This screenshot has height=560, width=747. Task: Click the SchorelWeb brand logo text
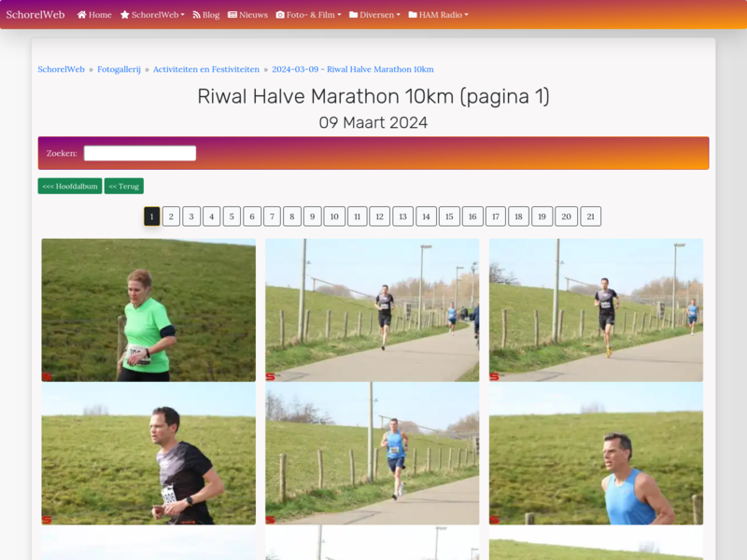pos(35,15)
